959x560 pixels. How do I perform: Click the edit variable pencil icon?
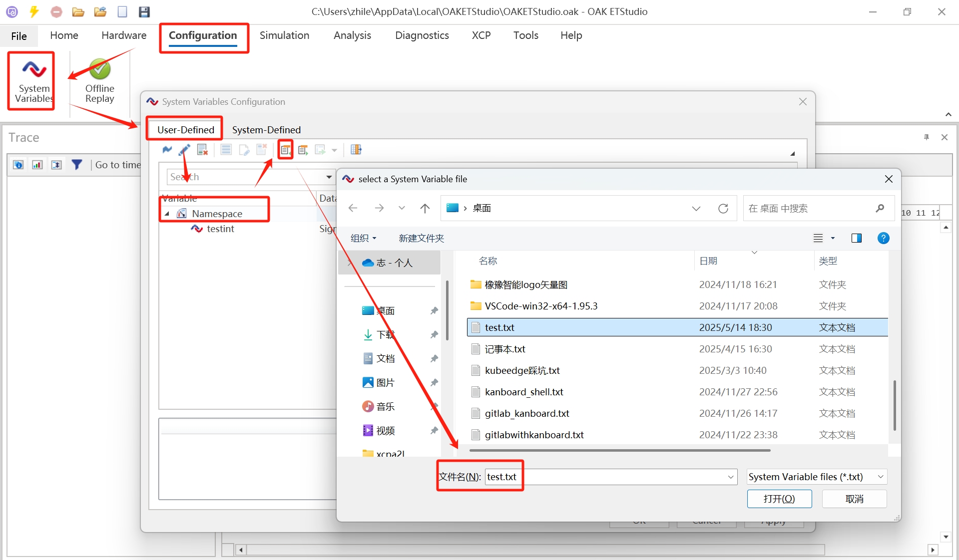point(184,150)
